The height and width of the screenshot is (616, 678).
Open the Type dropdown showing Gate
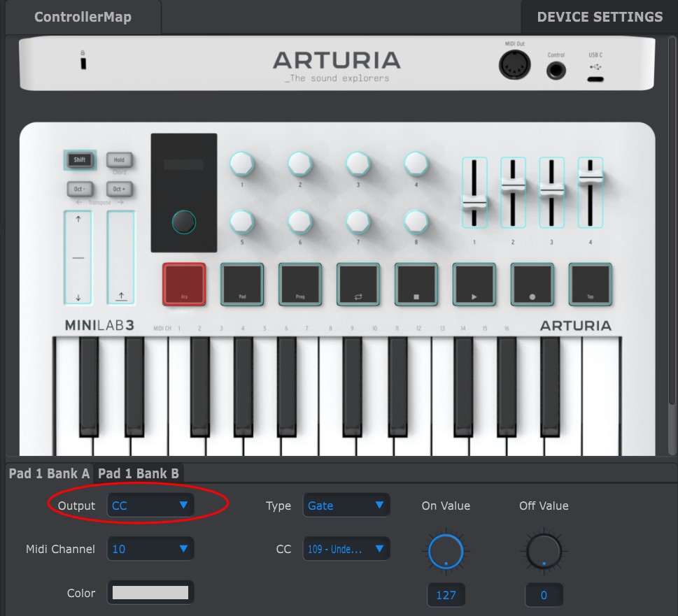coord(346,506)
